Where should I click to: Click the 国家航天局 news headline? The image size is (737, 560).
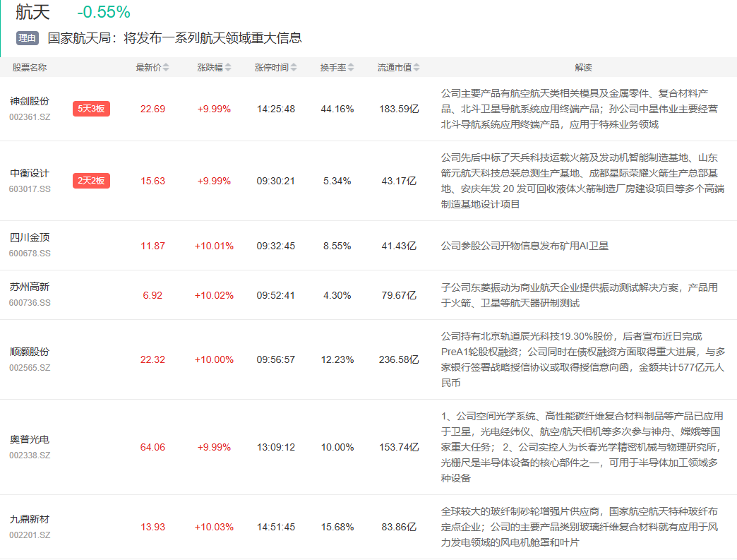(175, 38)
